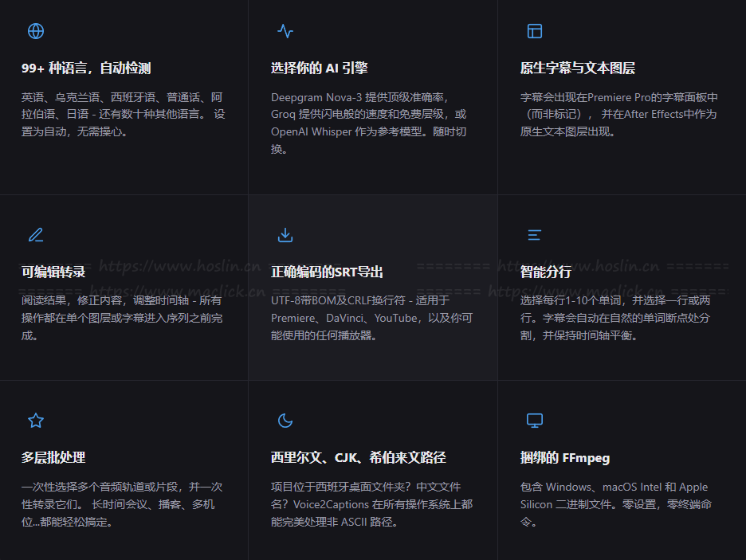Select the layout panel icon above 原生字幕与文本图层
The height and width of the screenshot is (560, 746).
click(x=535, y=31)
